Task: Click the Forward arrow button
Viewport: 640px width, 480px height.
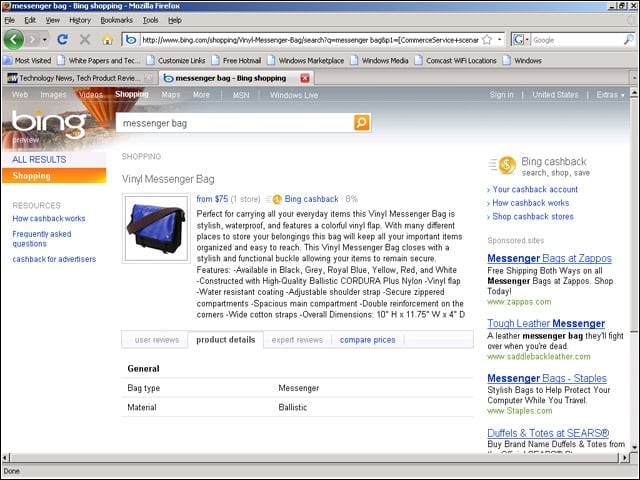Action: point(33,40)
